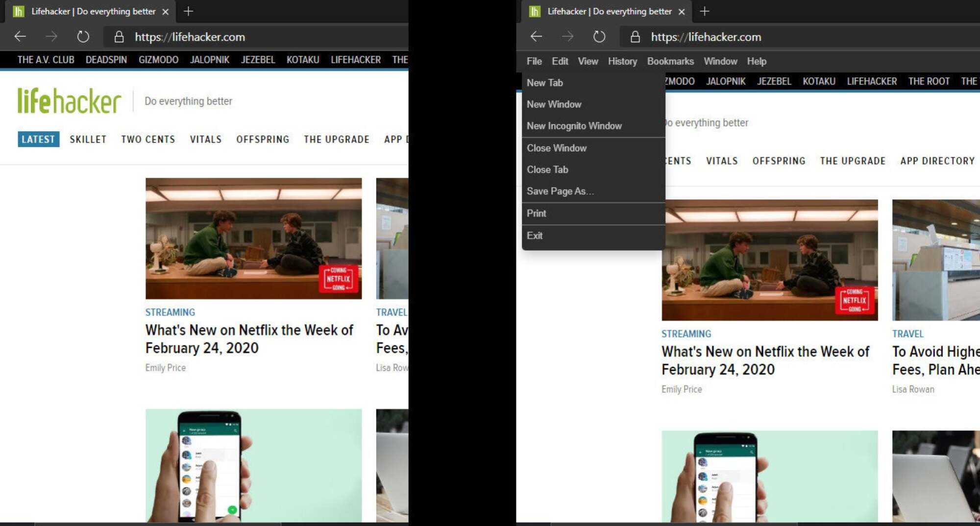Click STREAMING category in left window

click(170, 312)
